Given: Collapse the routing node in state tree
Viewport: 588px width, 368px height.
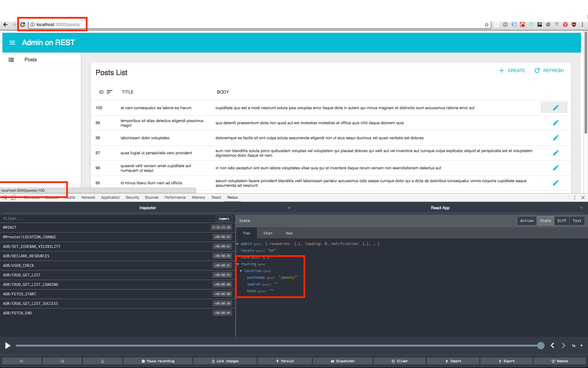Looking at the screenshot, I should coord(241,264).
